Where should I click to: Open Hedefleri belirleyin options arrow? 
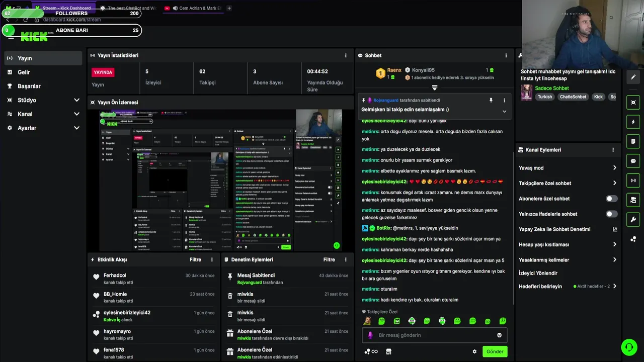pyautogui.click(x=614, y=286)
